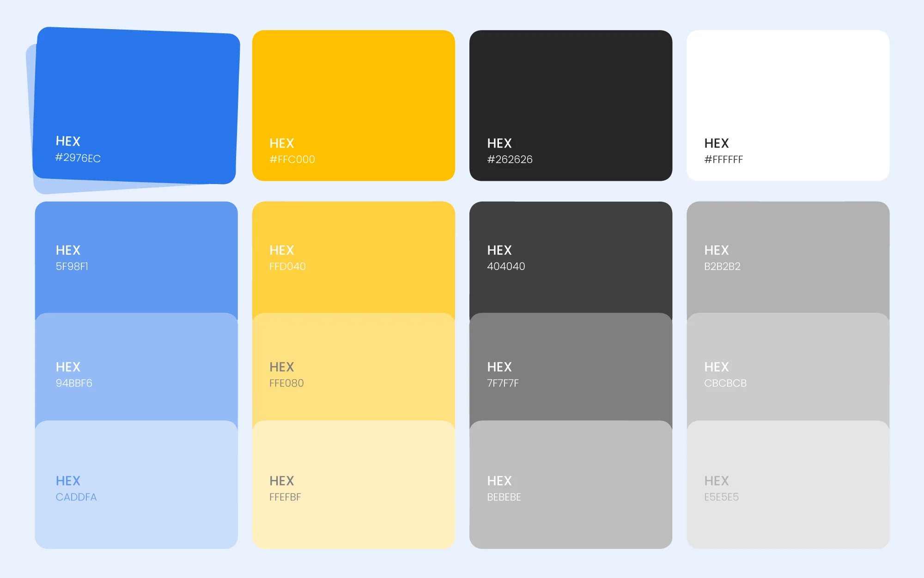
Task: Pick the yellow #FFC000 swatch
Action: (353, 105)
